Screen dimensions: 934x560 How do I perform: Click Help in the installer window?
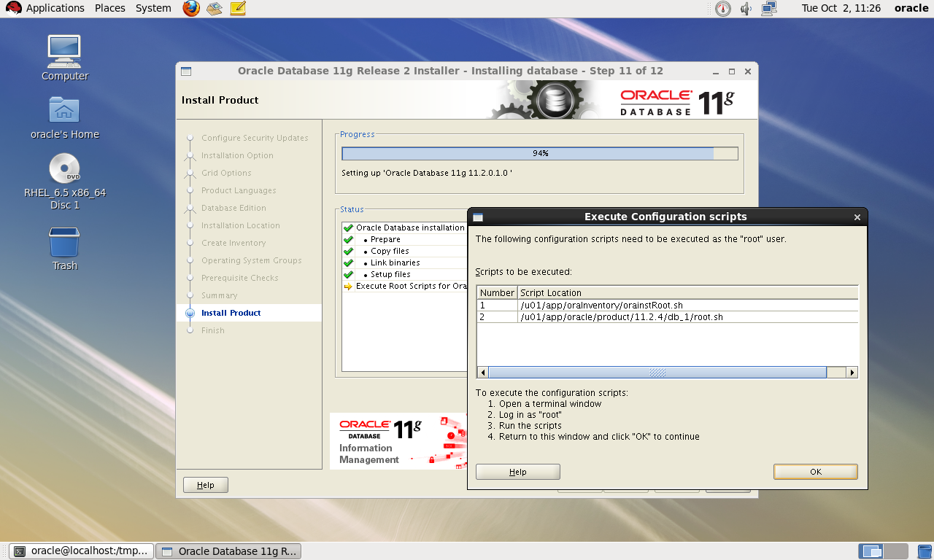tap(206, 485)
